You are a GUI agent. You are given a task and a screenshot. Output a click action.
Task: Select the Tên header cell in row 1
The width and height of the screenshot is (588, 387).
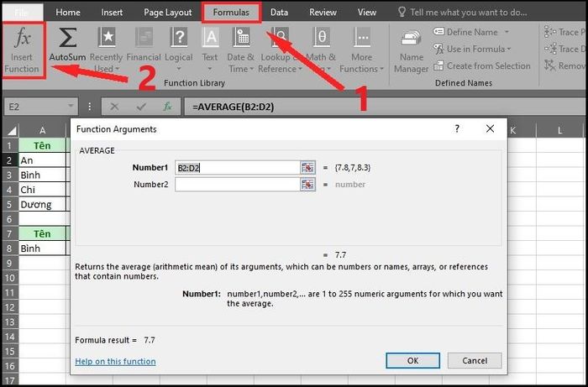pyautogui.click(x=42, y=145)
